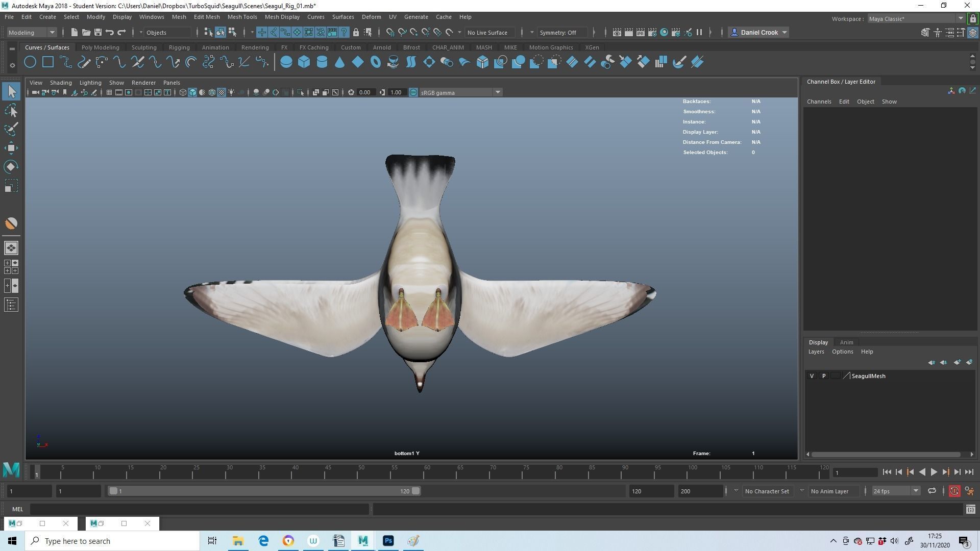Viewport: 980px width, 551px height.
Task: Toggle viewport textured display
Action: tap(222, 92)
